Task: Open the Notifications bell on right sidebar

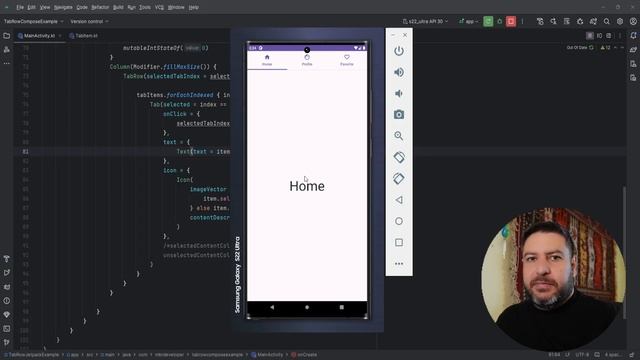Action: [633, 36]
